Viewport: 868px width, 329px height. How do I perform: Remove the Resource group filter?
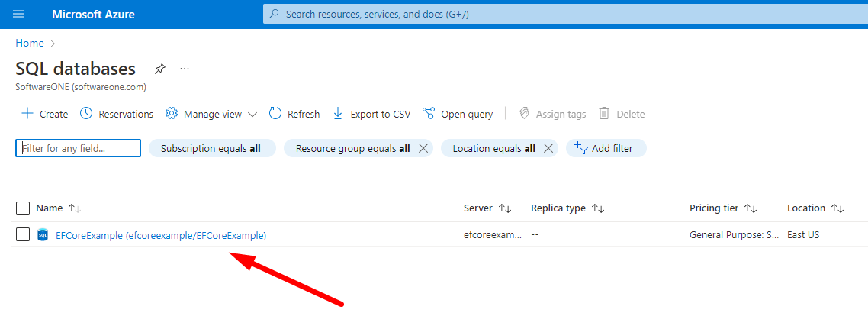pyautogui.click(x=424, y=148)
